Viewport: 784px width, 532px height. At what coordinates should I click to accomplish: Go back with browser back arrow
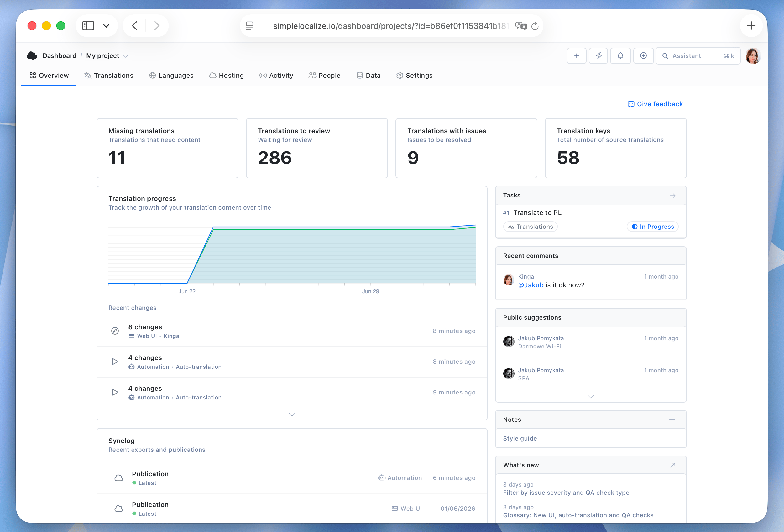coord(135,26)
